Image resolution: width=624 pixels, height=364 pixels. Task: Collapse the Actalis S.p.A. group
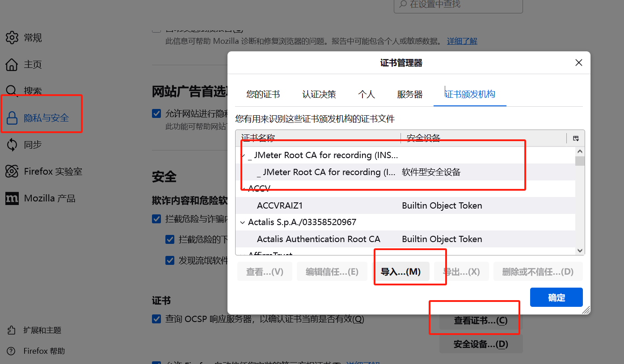[243, 222]
